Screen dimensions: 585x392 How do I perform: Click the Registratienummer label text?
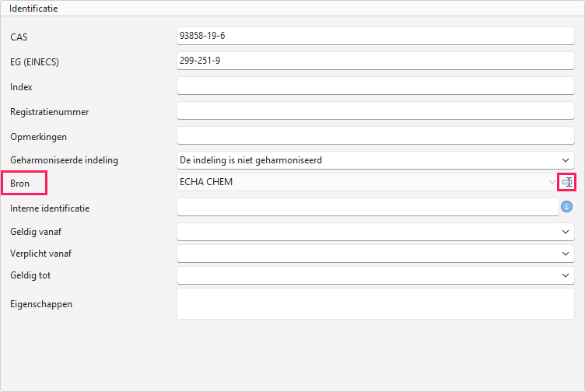point(49,112)
